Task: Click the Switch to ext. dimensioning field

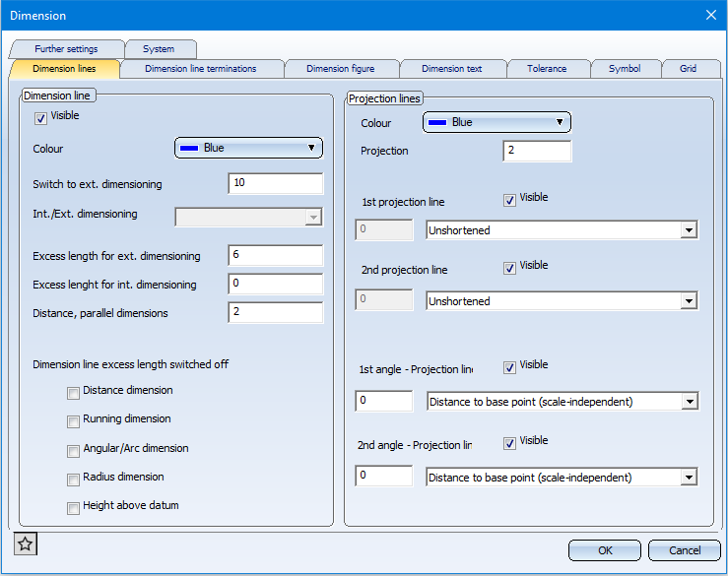Action: pos(275,184)
